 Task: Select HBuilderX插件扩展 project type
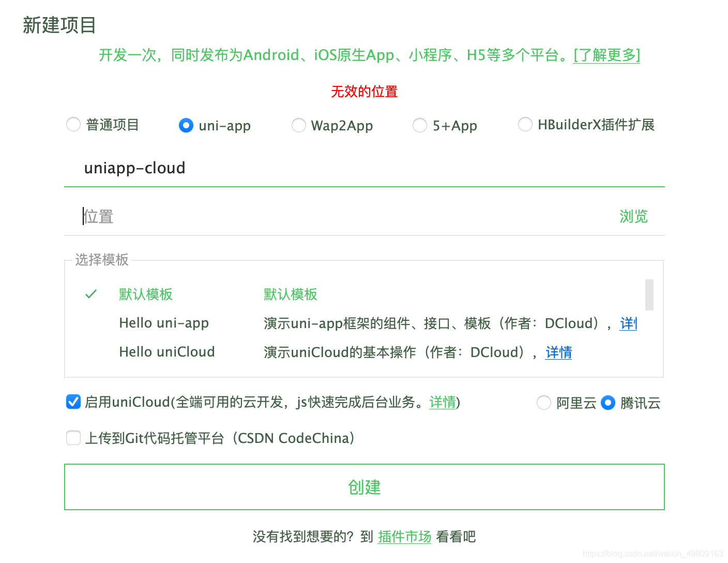click(x=525, y=124)
